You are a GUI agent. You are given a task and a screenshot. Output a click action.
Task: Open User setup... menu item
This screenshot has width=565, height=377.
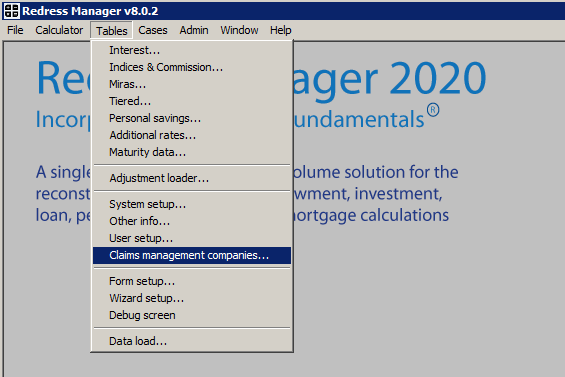[192, 238]
